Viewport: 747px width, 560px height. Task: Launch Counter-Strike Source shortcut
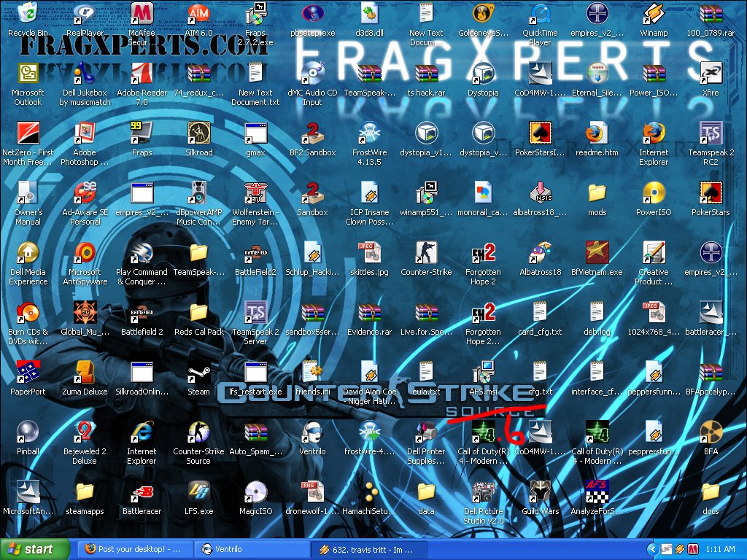[x=198, y=432]
